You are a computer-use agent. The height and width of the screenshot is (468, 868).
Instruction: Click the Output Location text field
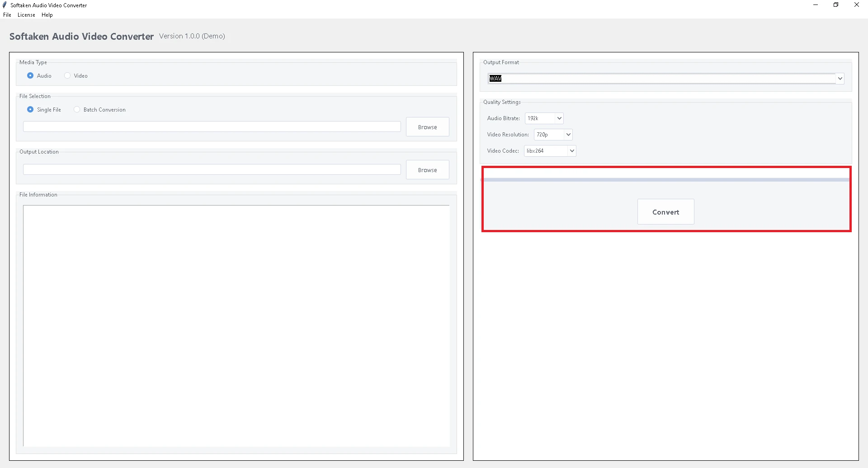212,169
